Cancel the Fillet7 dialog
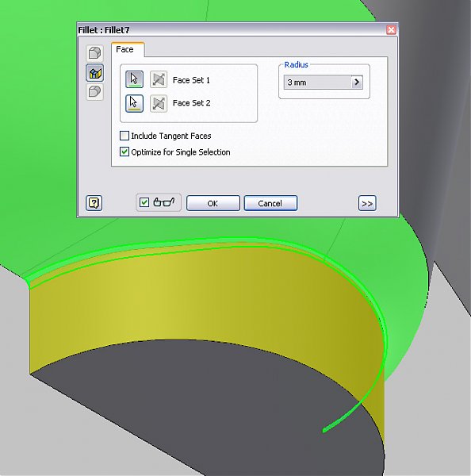Screen dimensions: 471x476 (x=270, y=203)
